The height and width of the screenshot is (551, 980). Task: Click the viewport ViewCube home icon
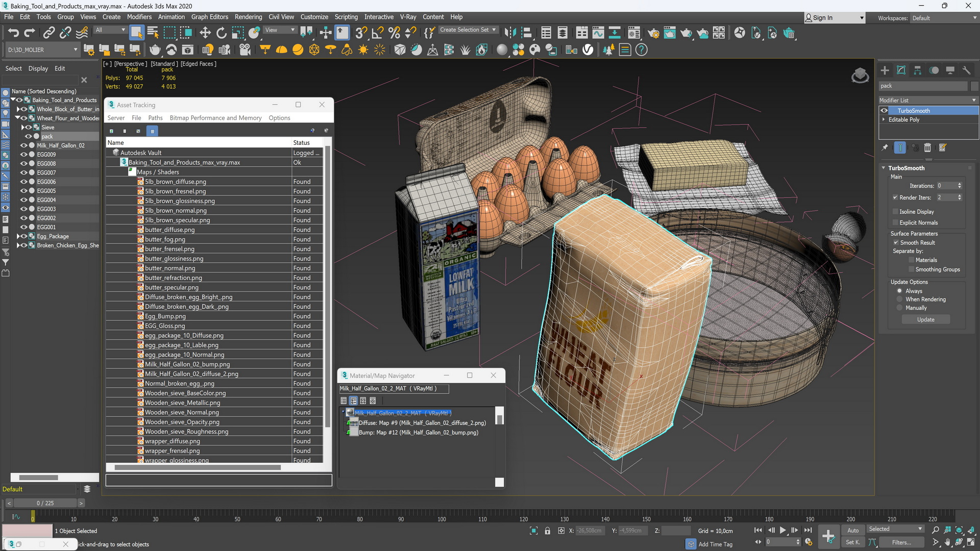[860, 76]
